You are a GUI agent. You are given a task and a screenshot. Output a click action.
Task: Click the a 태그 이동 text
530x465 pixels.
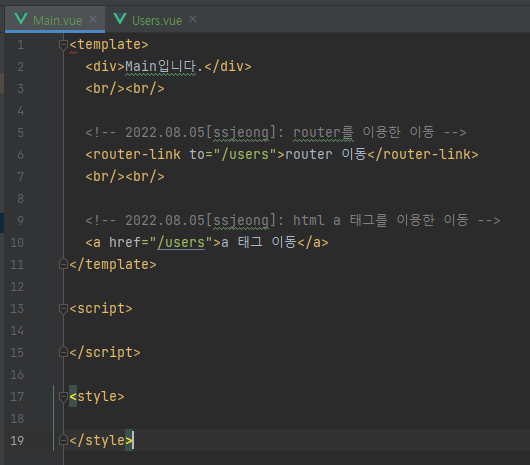click(x=259, y=242)
